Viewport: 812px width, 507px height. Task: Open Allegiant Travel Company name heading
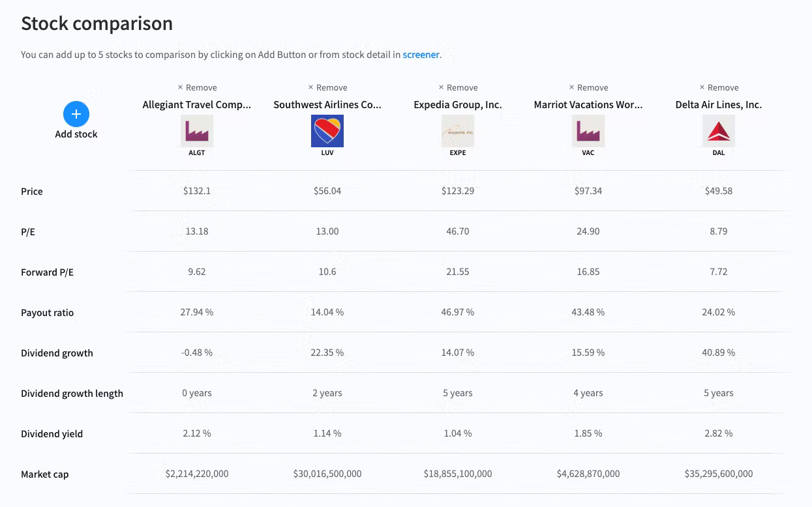(x=197, y=104)
